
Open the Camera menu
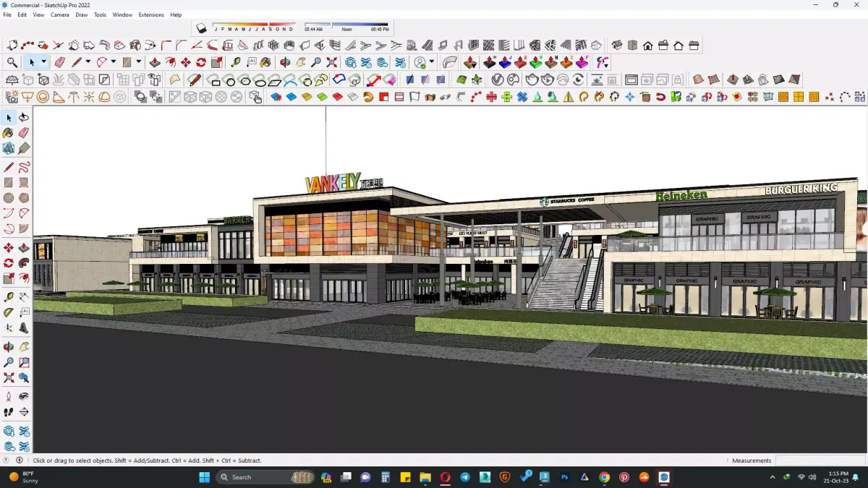(x=60, y=14)
